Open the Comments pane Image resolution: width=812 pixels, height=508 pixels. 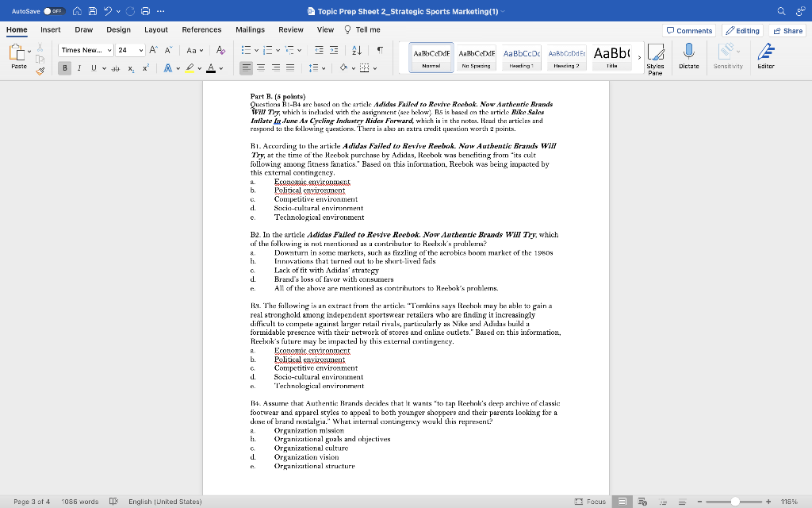689,30
